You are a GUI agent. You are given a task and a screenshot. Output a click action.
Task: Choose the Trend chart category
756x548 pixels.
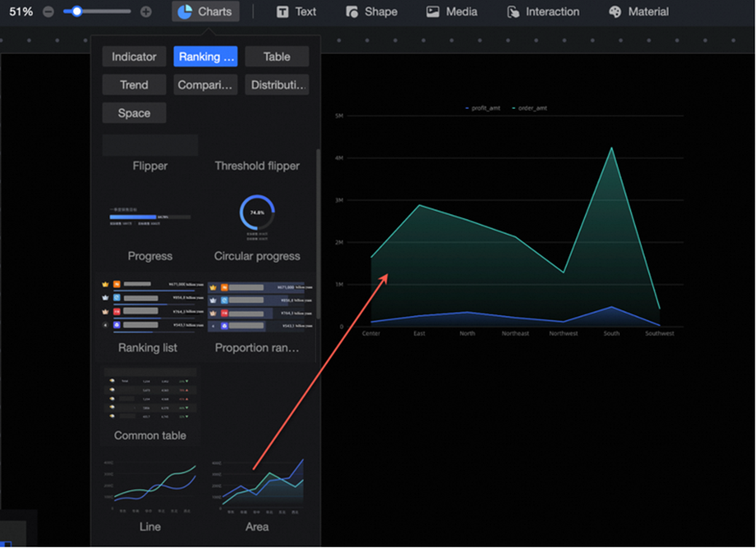pos(134,85)
